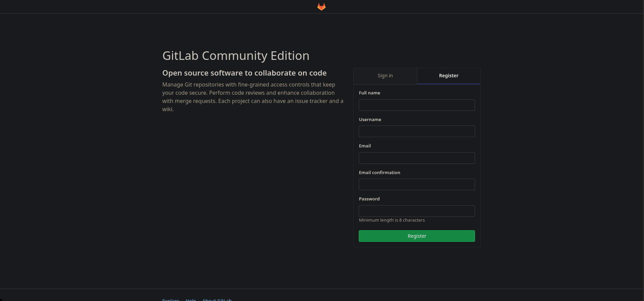Switch to the Sign in tab

[385, 76]
